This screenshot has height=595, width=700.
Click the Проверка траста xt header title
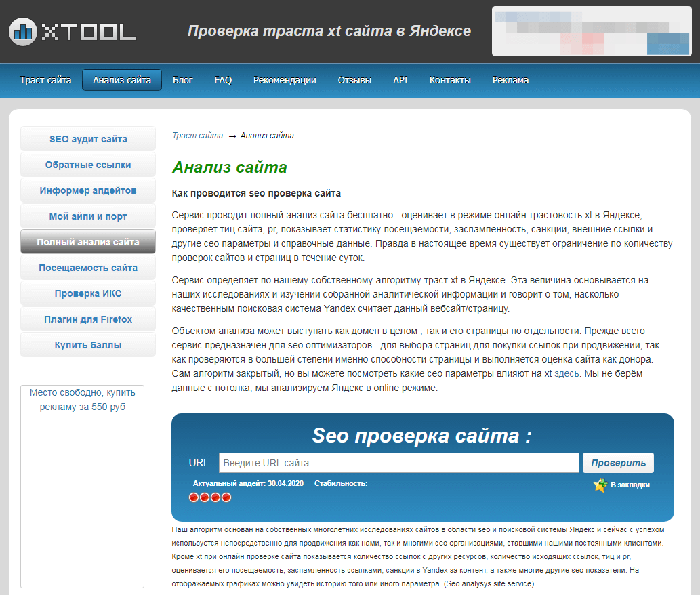[329, 30]
